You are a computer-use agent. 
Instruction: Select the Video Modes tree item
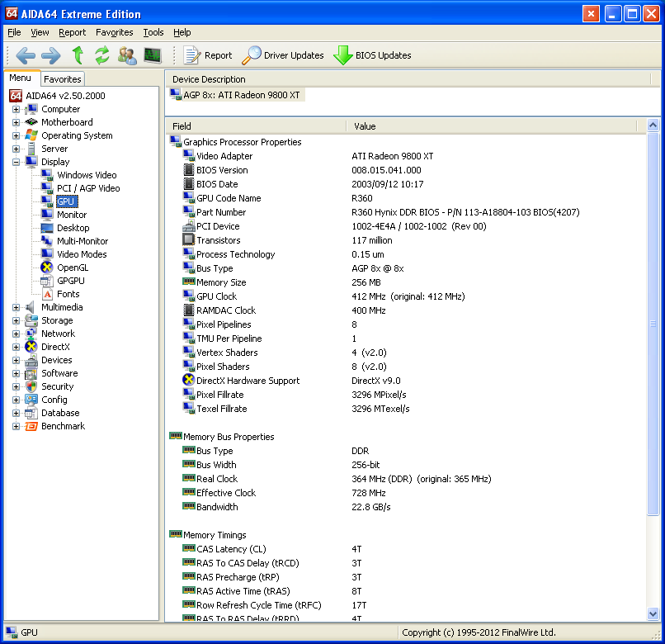pos(82,254)
